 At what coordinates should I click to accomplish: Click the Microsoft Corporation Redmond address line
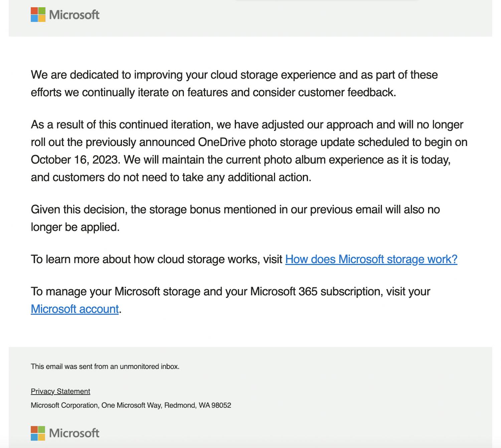point(131,405)
